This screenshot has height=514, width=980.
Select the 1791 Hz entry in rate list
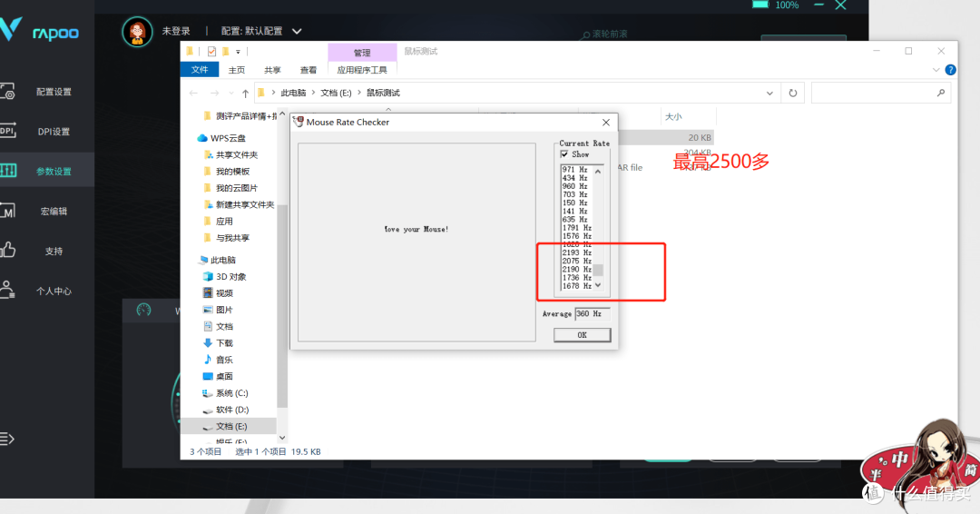[575, 228]
